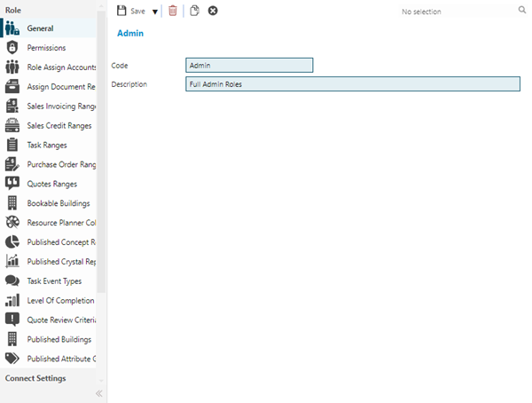Click the Description text field
The image size is (532, 403).
click(352, 84)
